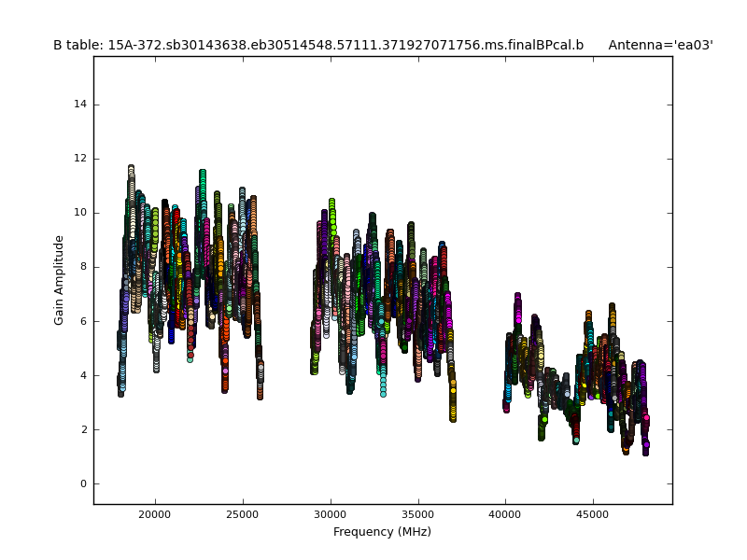Click the 'Gain Amplitude' y-axis label

tap(59, 280)
